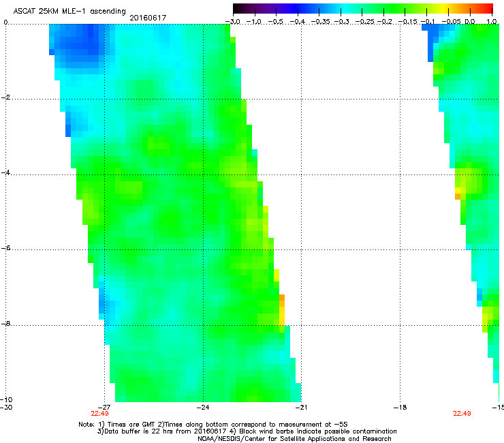Click the longitude axis label -24

203,408
